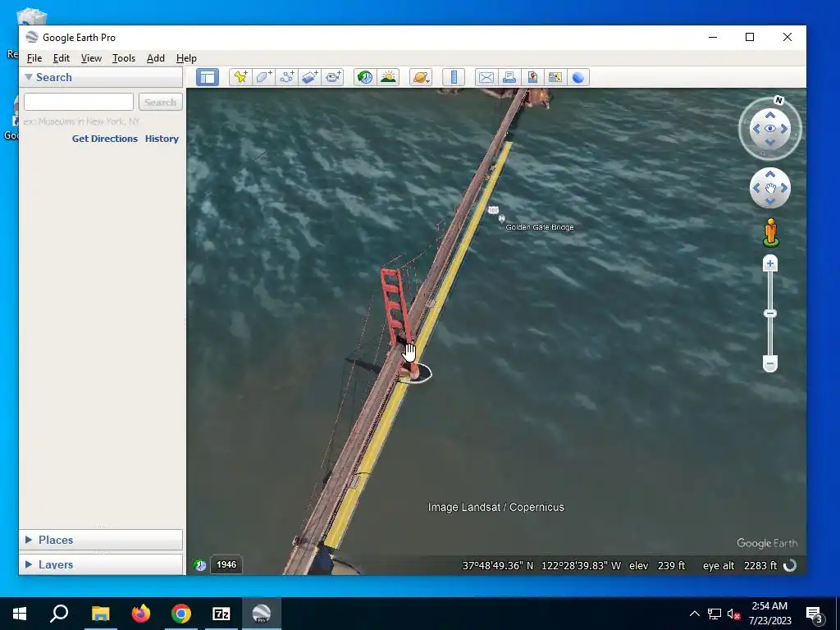Open File Explorer from taskbar
840x630 pixels.
100,614
